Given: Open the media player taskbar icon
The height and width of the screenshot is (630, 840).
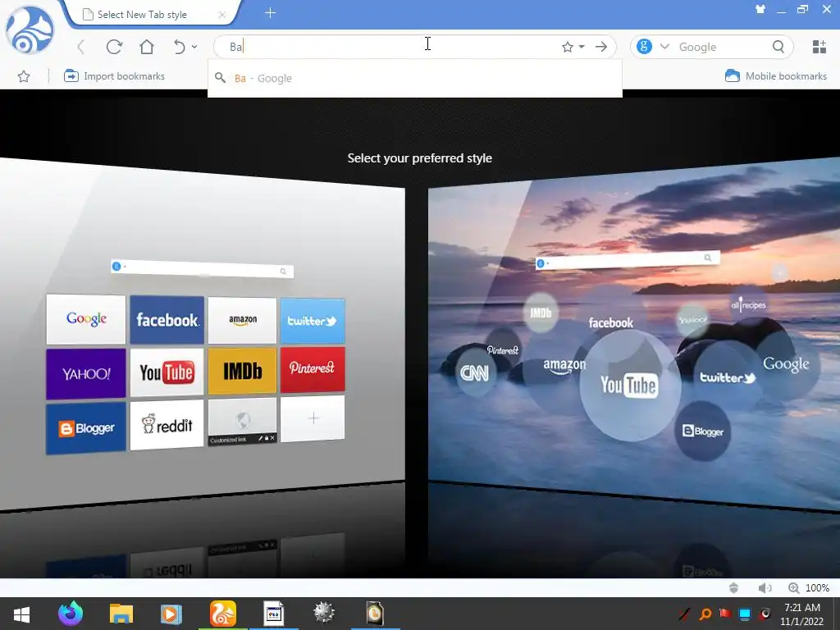Looking at the screenshot, I should (171, 614).
